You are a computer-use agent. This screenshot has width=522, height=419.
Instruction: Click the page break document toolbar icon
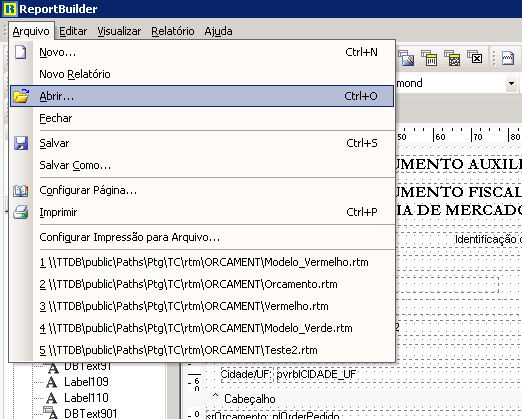(x=508, y=58)
